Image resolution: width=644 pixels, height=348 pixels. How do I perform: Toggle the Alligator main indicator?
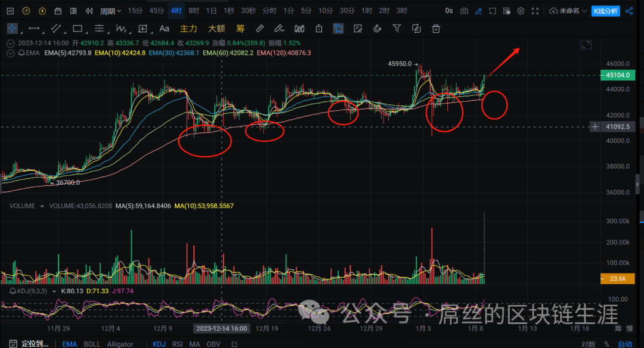(x=120, y=344)
